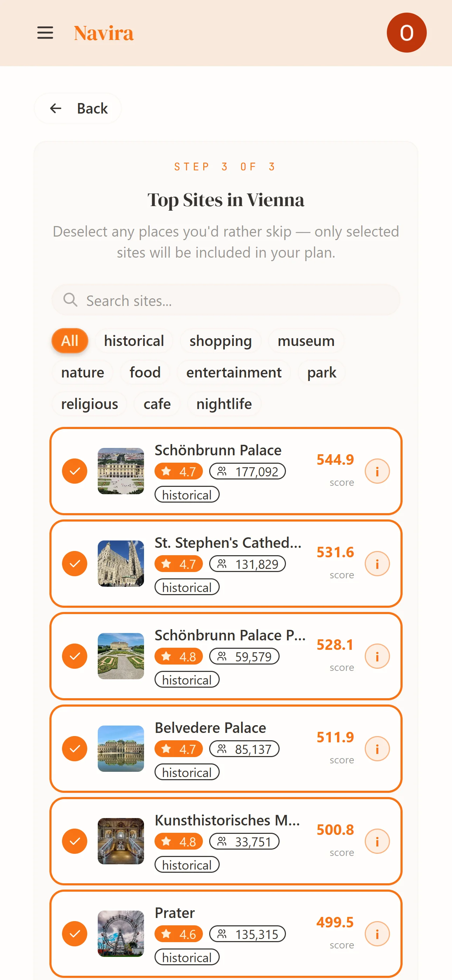Open the hamburger navigation menu
This screenshot has width=452, height=980.
pos(45,33)
